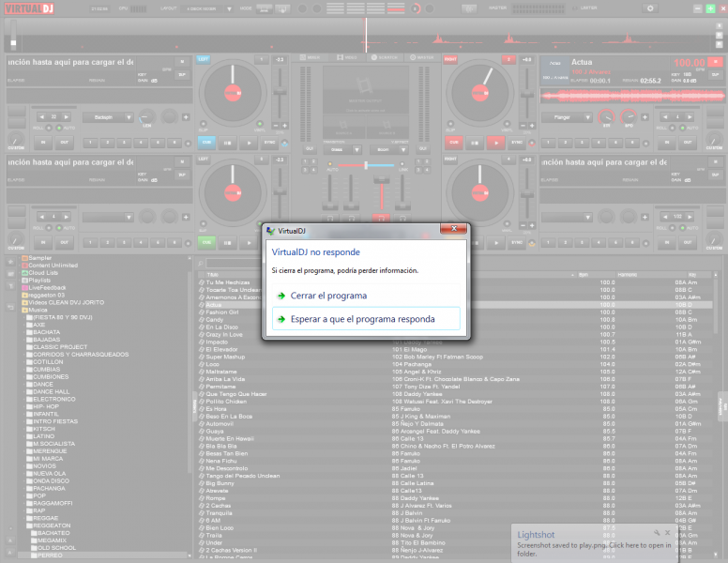The height and width of the screenshot is (563, 728).
Task: Hit the blue CUE button on deck 1
Action: coord(206,143)
